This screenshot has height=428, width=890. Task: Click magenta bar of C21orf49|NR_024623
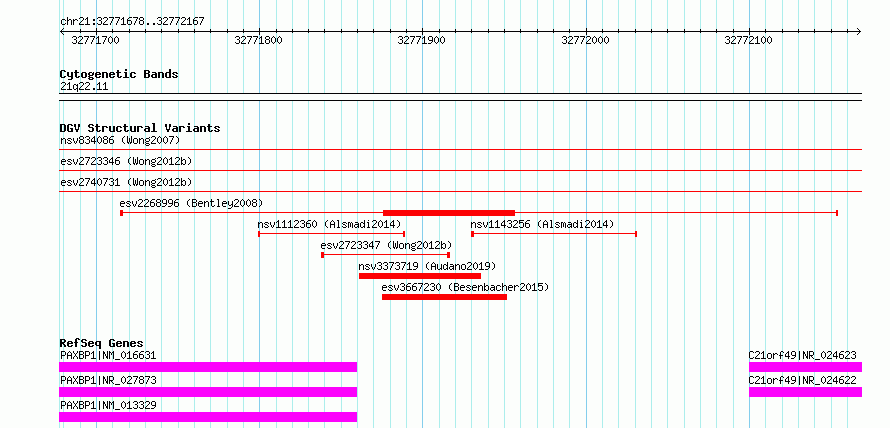point(805,367)
